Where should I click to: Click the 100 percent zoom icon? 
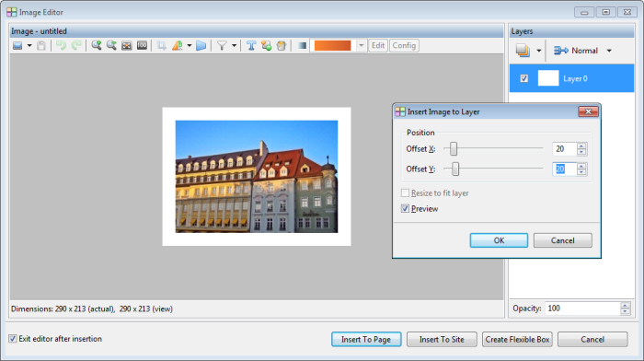pos(142,45)
